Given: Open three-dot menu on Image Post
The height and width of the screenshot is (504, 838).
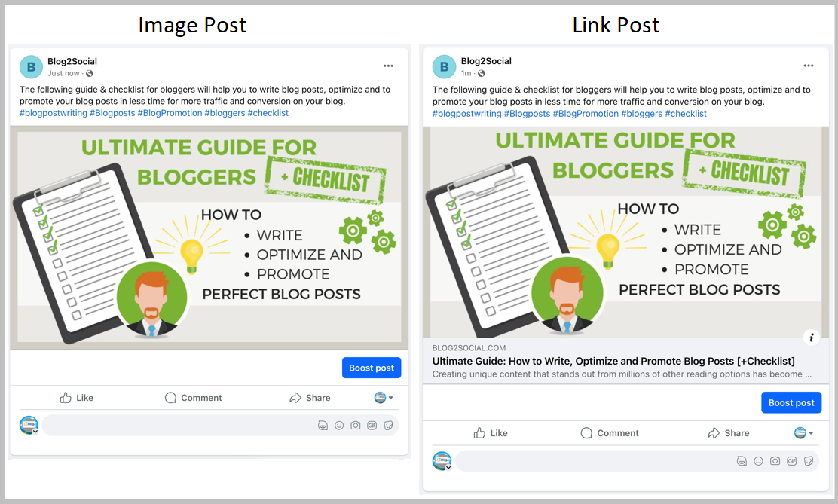Looking at the screenshot, I should (388, 66).
